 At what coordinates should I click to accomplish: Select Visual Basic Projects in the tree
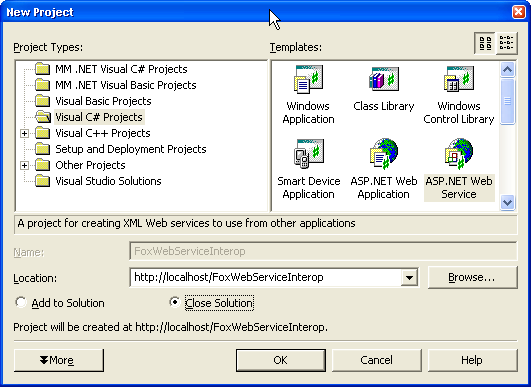103,101
